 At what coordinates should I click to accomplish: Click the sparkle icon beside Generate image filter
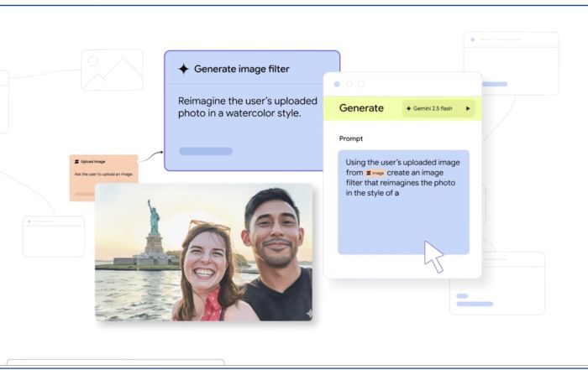(x=183, y=70)
